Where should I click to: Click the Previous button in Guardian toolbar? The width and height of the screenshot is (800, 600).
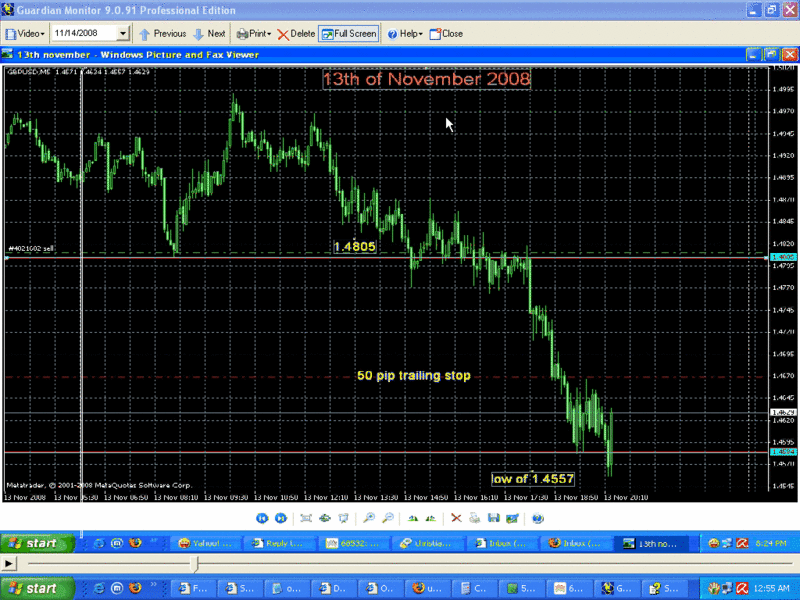(162, 33)
